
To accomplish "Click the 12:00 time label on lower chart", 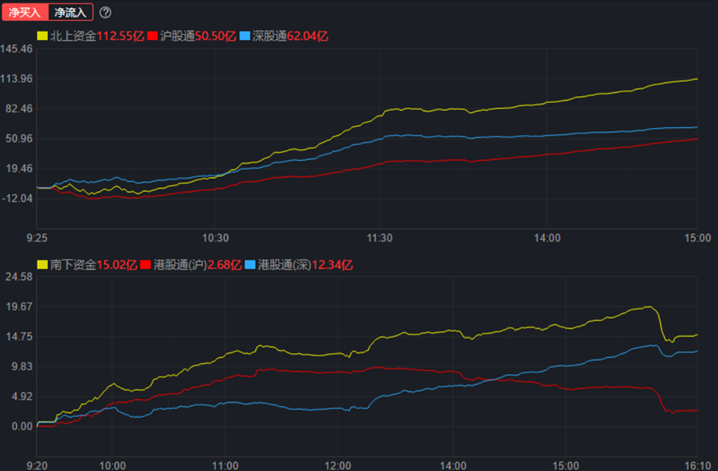I will tap(337, 465).
